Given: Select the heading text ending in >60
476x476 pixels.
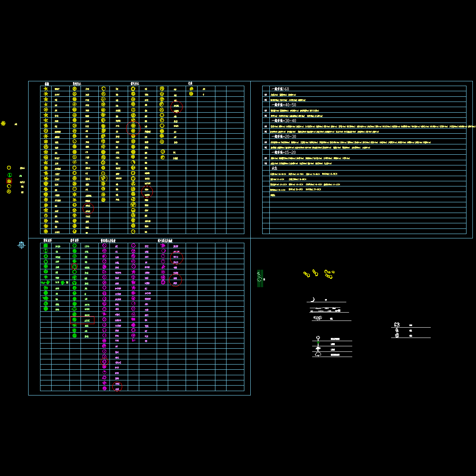Looking at the screenshot, I should click(x=280, y=89).
